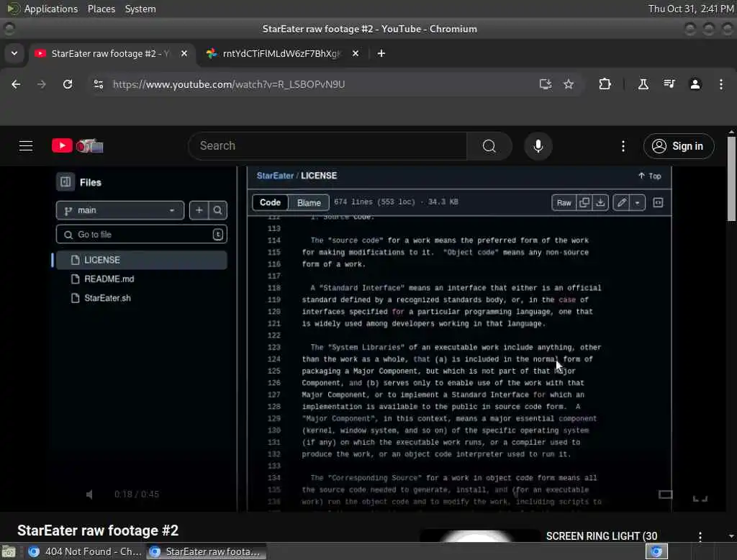Open site information icon in address bar
Screen dimensions: 737x560
[98, 84]
